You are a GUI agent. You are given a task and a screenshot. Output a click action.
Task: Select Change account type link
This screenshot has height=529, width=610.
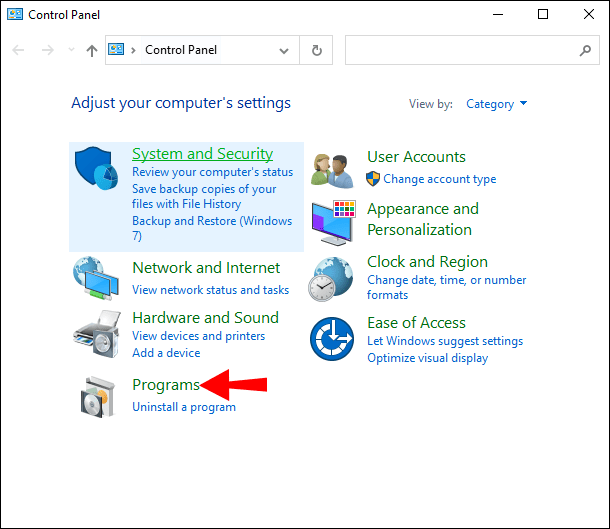[439, 179]
